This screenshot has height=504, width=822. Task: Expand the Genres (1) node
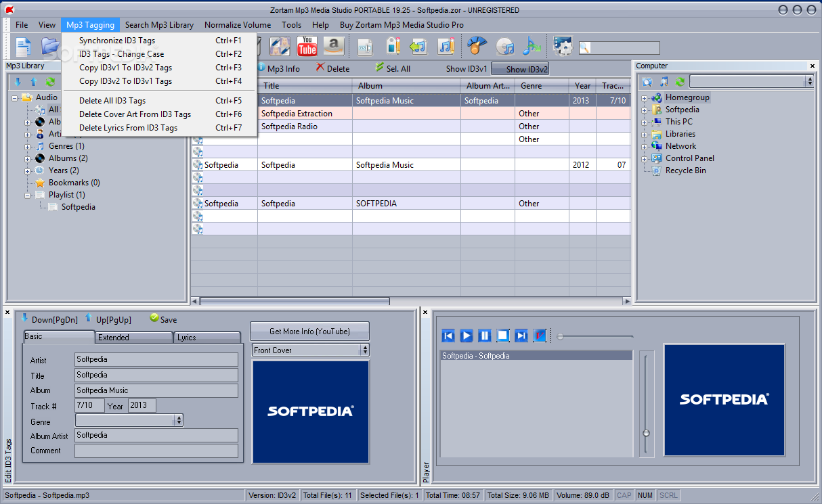[28, 146]
